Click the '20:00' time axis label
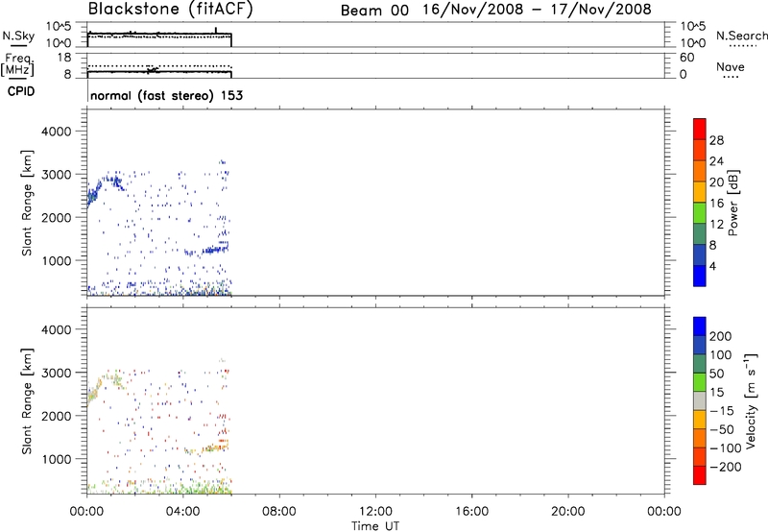768x532 pixels. (x=567, y=512)
